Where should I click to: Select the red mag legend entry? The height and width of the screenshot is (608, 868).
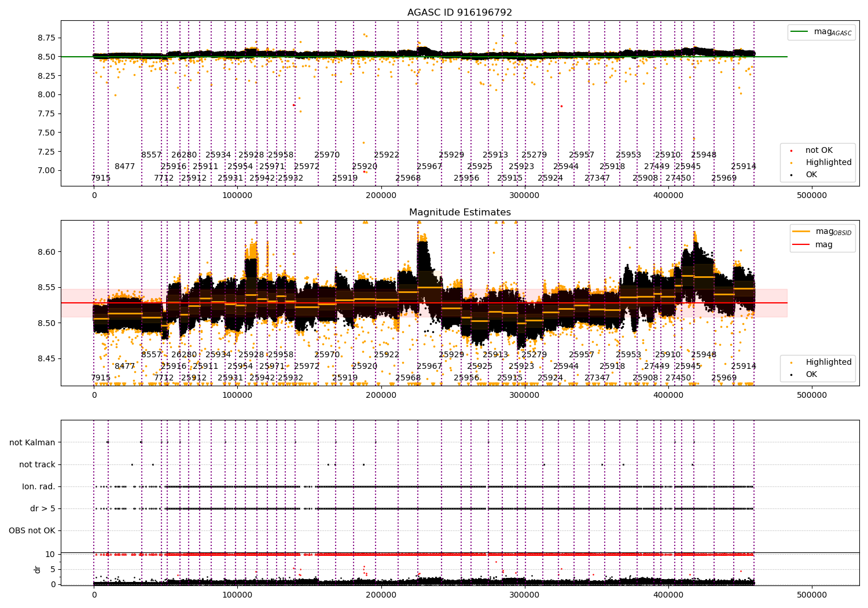tap(813, 244)
